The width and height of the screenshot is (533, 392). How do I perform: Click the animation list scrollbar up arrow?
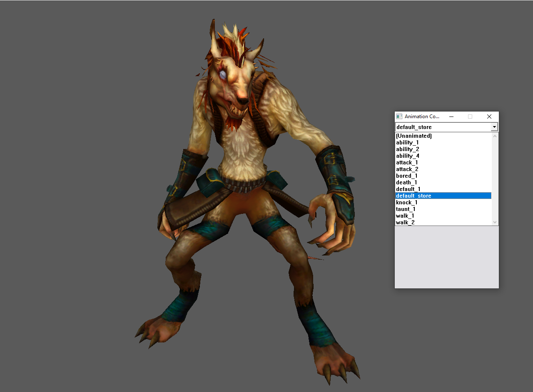tap(495, 136)
